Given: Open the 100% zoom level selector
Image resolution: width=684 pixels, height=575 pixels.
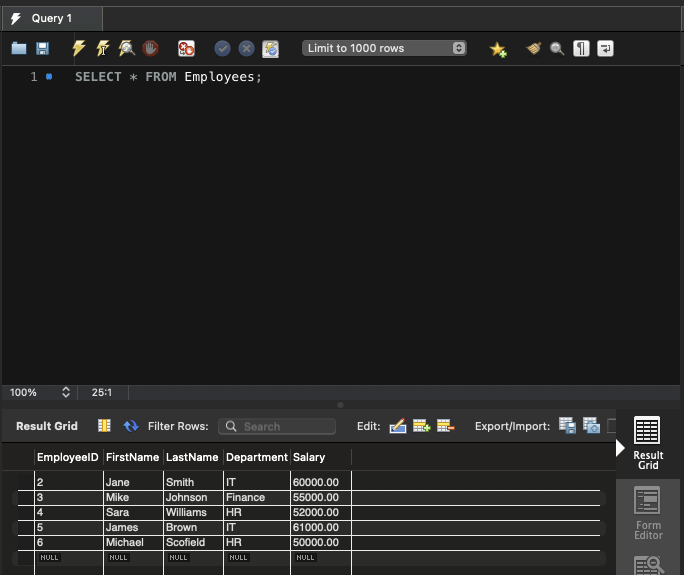Looking at the screenshot, I should (x=40, y=393).
